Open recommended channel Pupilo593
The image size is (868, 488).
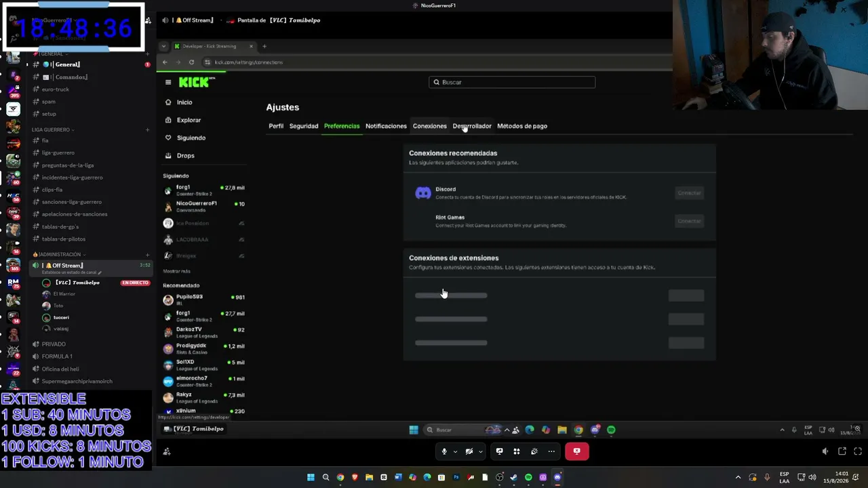click(x=203, y=300)
